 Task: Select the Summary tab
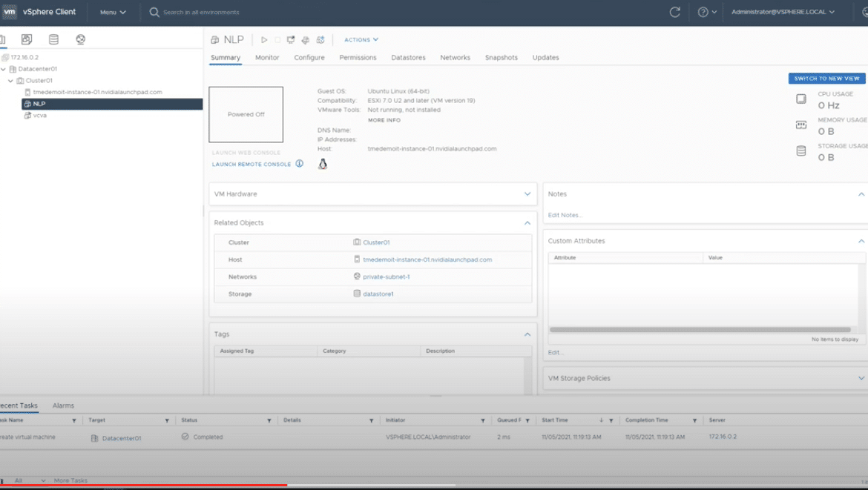226,58
